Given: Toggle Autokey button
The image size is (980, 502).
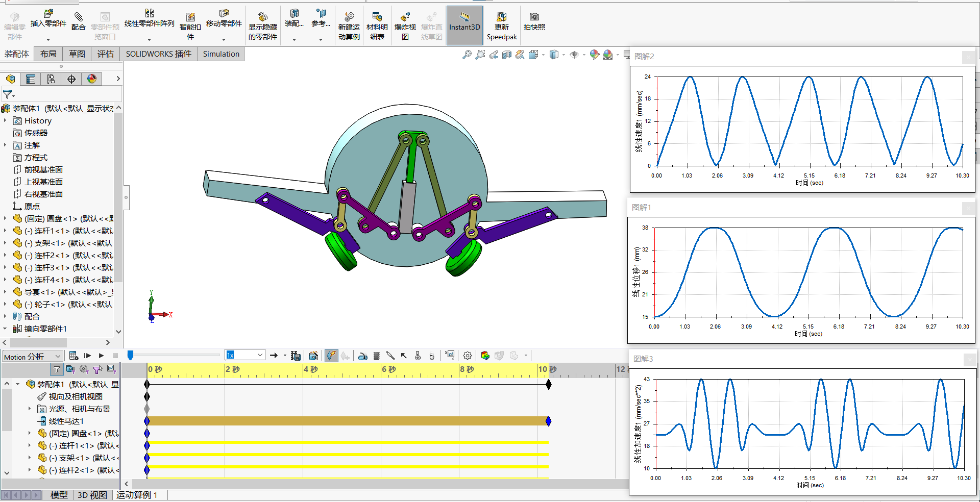Looking at the screenshot, I should coord(331,356).
